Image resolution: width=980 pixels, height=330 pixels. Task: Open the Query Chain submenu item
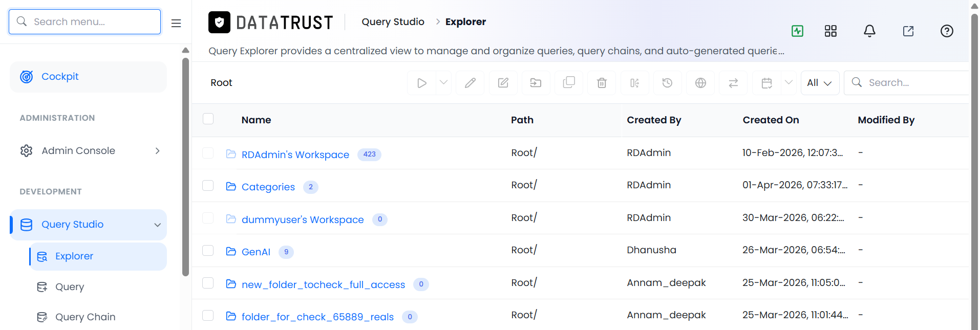coord(86,317)
